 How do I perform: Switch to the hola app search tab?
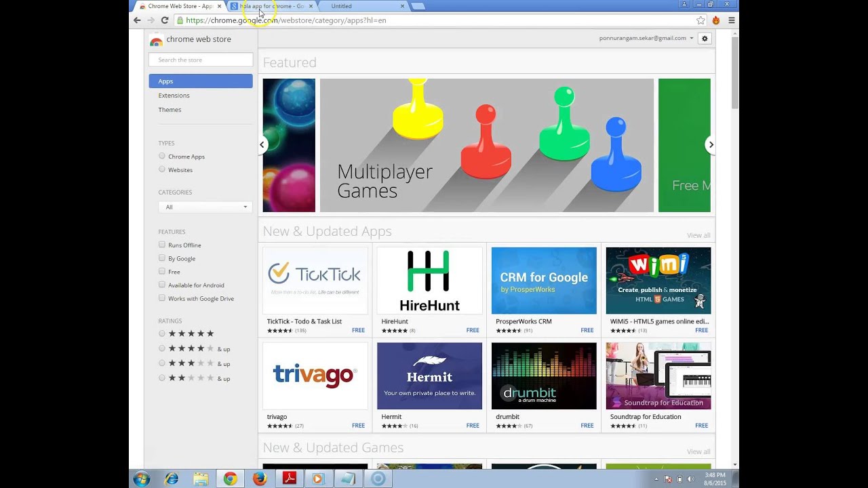coord(271,6)
